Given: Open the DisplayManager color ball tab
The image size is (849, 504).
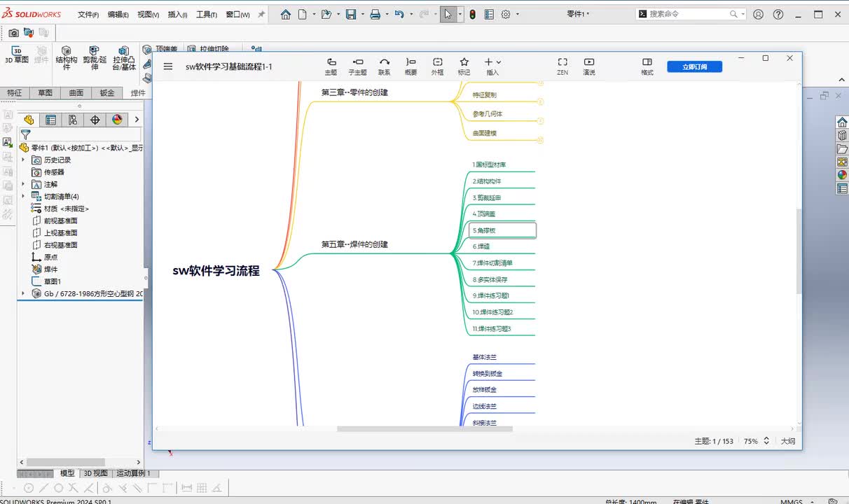Looking at the screenshot, I should 117,120.
